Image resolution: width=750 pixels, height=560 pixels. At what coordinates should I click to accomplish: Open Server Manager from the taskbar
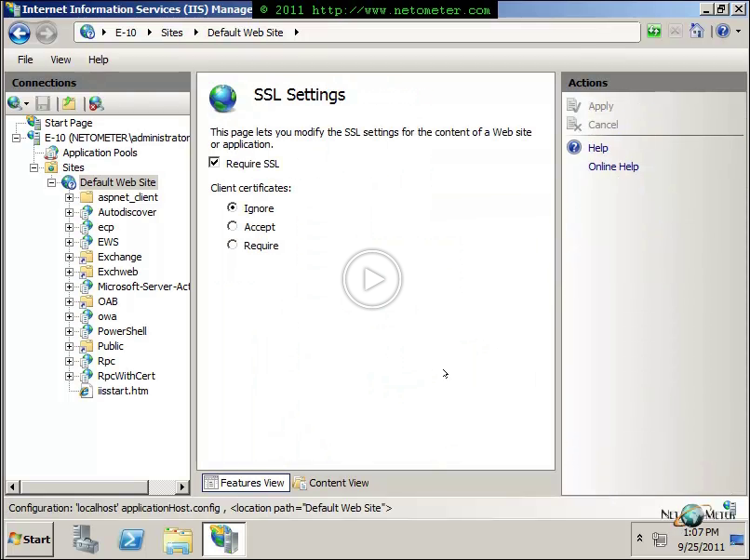[x=86, y=539]
